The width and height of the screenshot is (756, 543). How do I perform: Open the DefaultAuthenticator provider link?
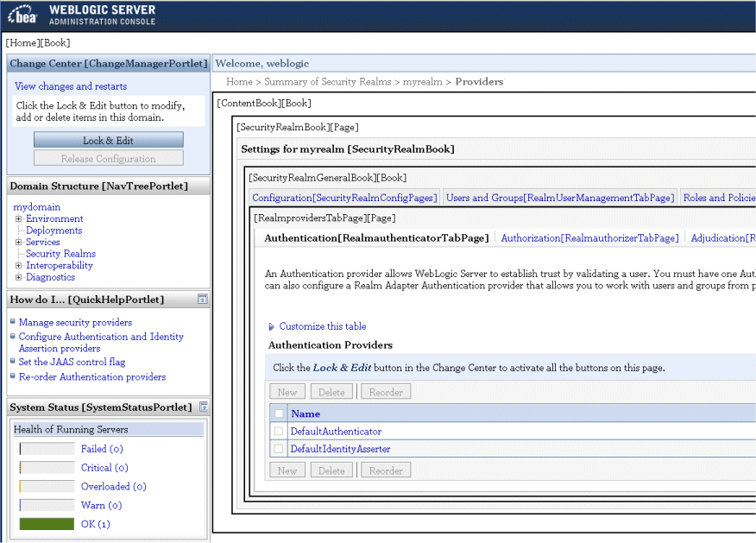[335, 431]
